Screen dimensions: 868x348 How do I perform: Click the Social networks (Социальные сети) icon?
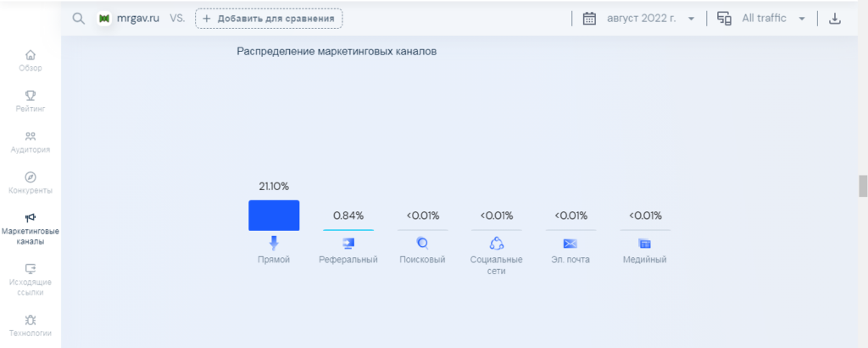pos(497,244)
